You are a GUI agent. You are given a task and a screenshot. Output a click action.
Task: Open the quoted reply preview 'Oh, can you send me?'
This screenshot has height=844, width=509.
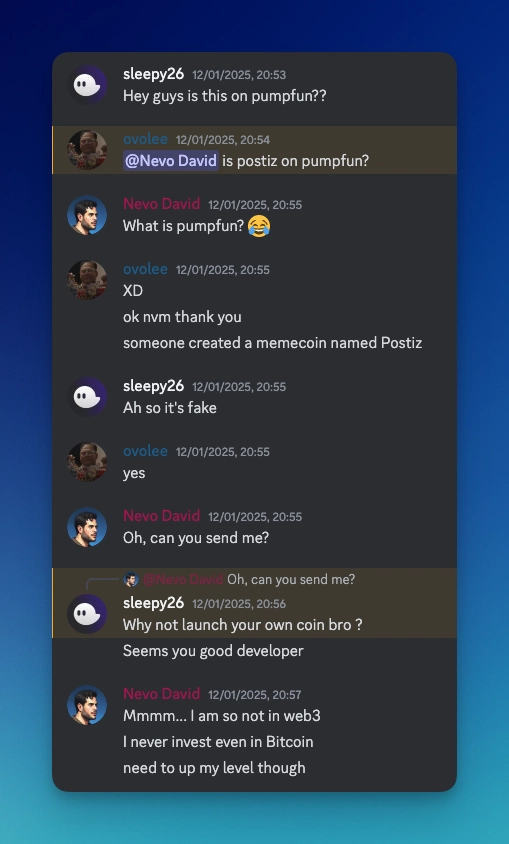pos(291,580)
